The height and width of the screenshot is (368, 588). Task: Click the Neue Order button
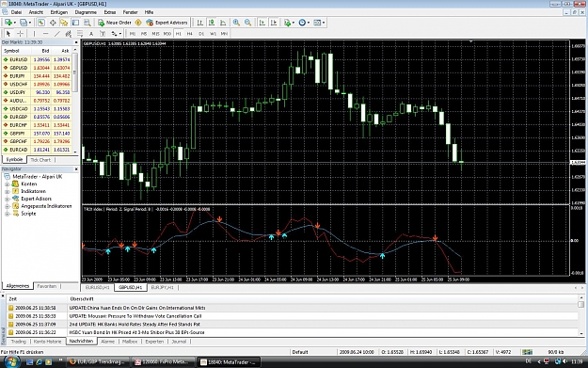(115, 23)
